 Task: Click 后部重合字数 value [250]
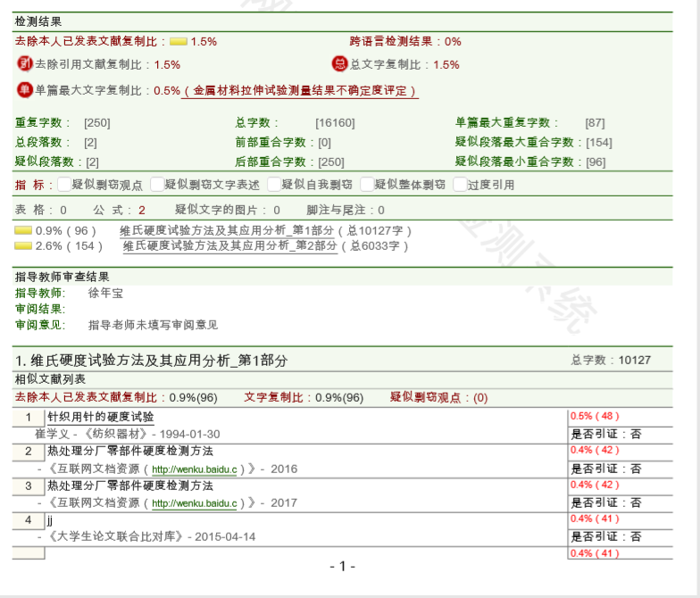[x=331, y=162]
